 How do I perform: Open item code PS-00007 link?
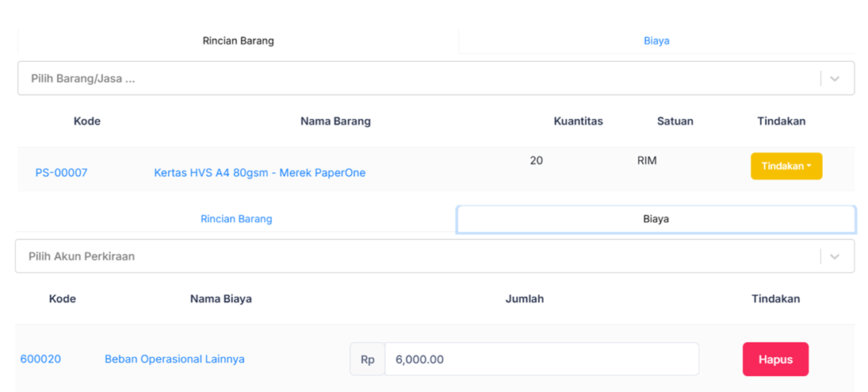pyautogui.click(x=61, y=172)
